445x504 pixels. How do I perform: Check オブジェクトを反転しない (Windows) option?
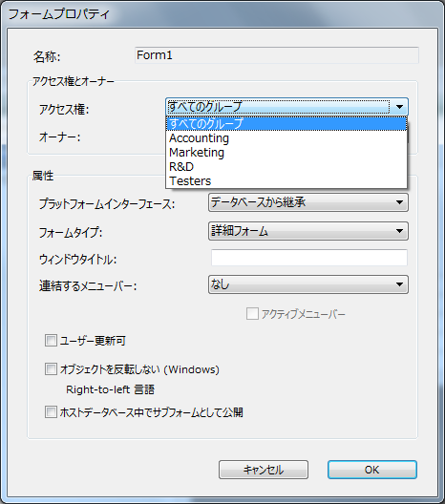point(51,369)
